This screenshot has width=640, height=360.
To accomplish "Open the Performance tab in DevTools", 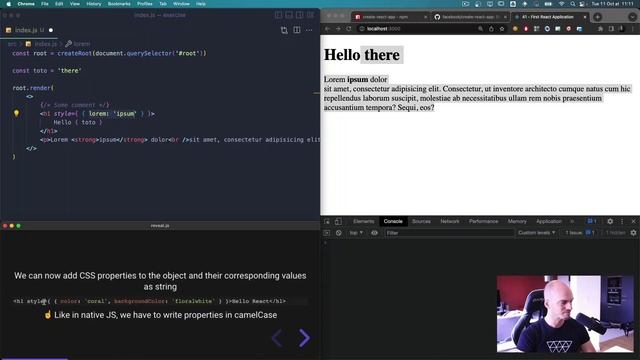I will coord(484,221).
